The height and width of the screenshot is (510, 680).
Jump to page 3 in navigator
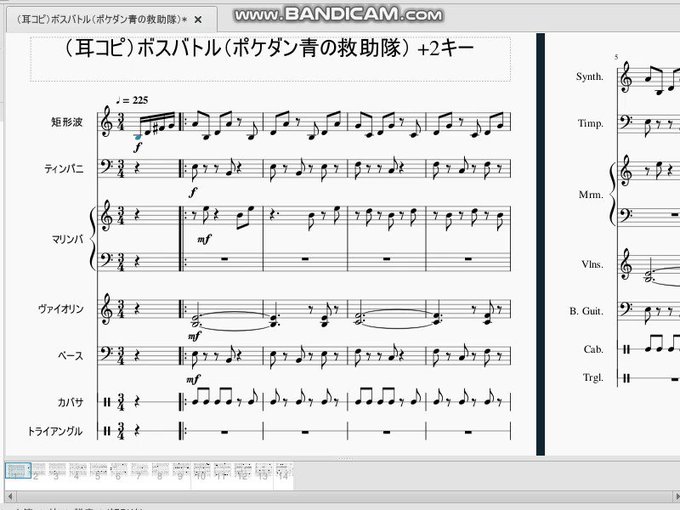click(x=57, y=471)
